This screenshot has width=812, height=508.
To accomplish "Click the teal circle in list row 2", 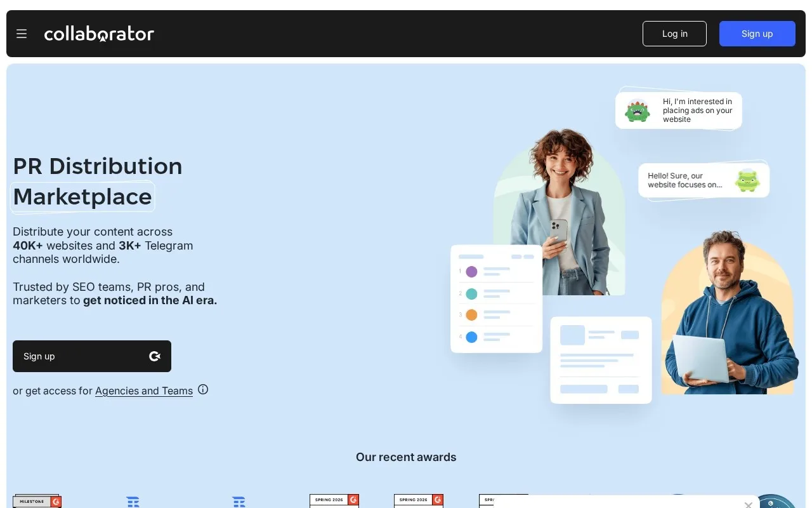I will click(471, 294).
